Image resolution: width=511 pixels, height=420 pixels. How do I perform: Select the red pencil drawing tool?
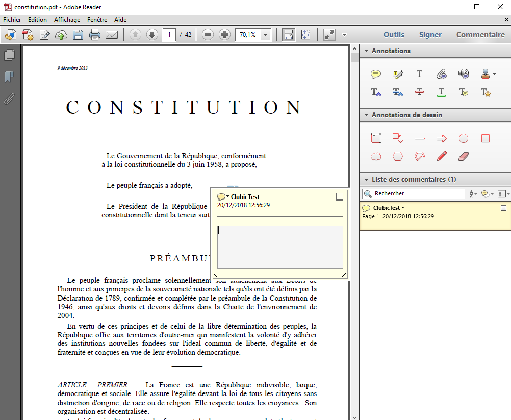(442, 156)
